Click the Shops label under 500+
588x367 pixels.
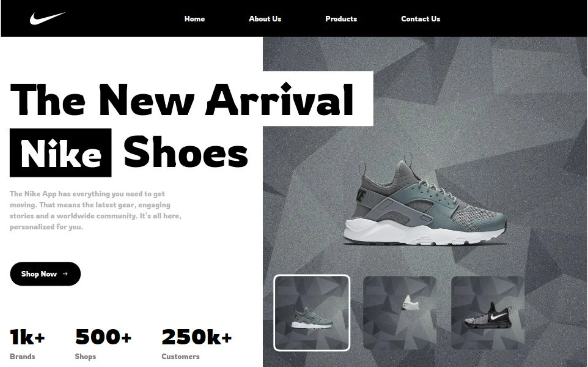pyautogui.click(x=85, y=356)
